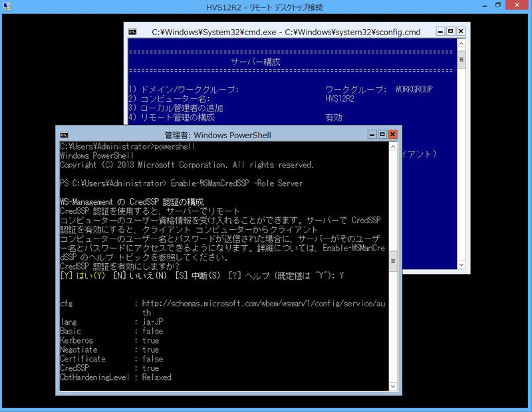This screenshot has width=532, height=412.
Task: Click '3) ローカル管理者の追加' in sconfig
Action: [176, 108]
